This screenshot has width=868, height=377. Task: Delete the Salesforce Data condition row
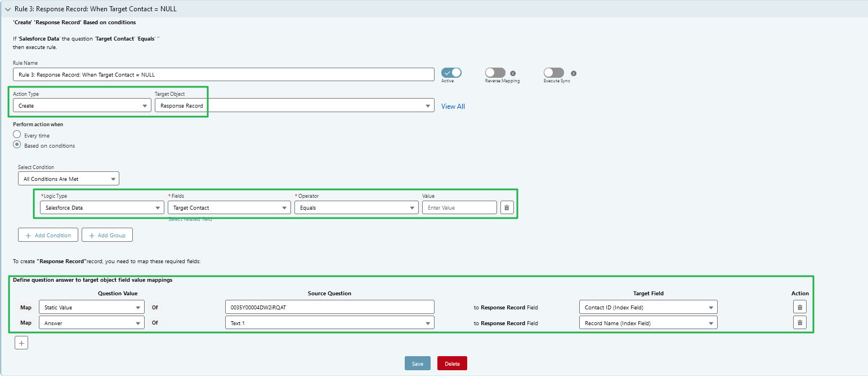(x=507, y=207)
